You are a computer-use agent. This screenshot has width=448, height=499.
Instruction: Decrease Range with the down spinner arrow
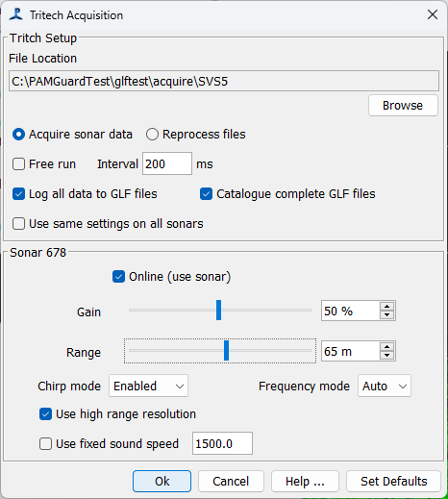(386, 356)
